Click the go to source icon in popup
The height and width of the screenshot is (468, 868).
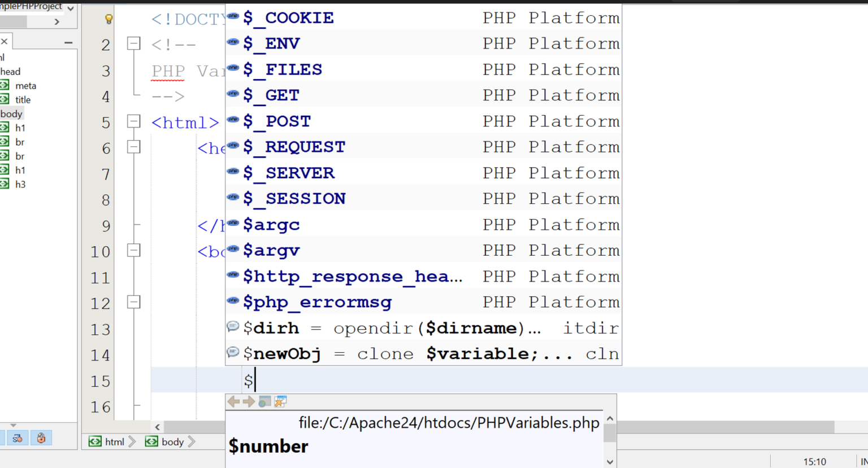[x=280, y=401]
